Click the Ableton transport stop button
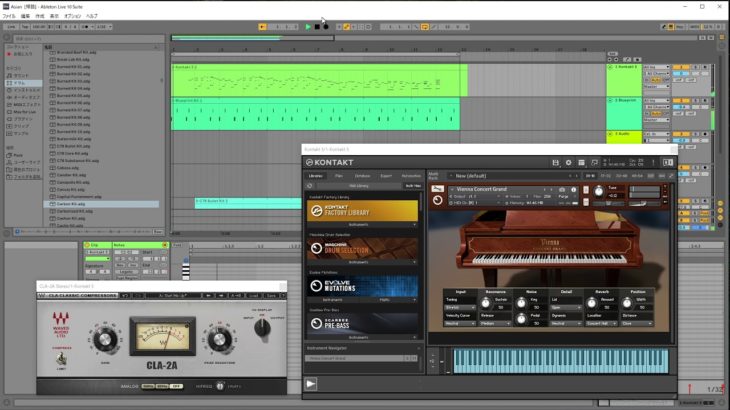The image size is (730, 410). pos(317,27)
